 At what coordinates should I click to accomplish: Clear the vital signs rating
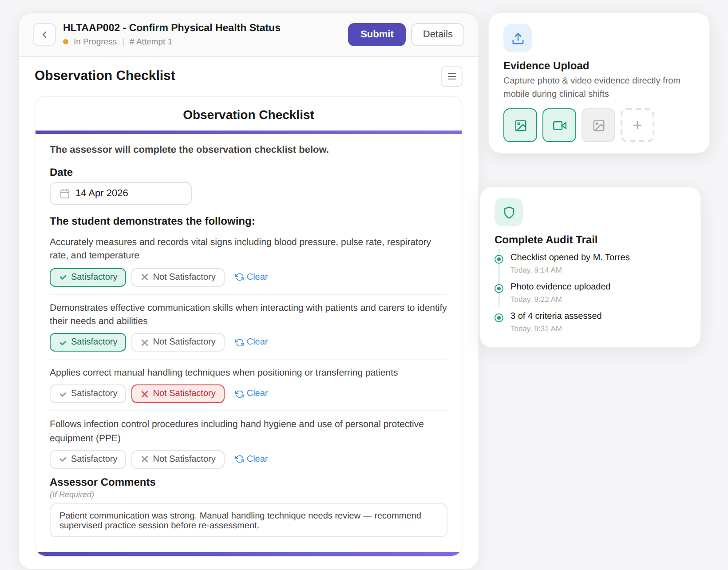pyautogui.click(x=251, y=277)
